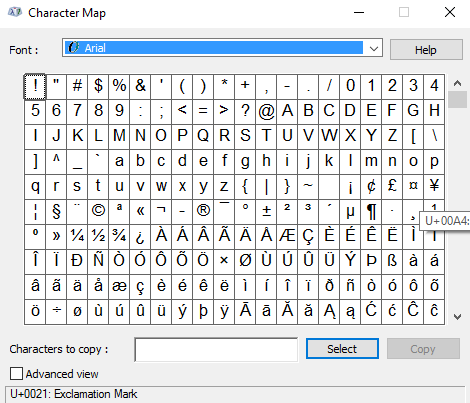
Task: Select the not sign ¬ character
Action: tap(161, 212)
